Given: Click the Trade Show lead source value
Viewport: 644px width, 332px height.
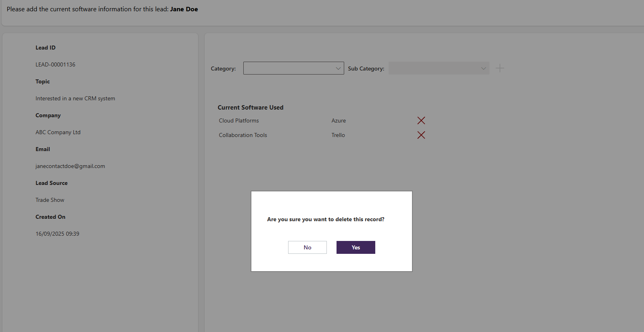Looking at the screenshot, I should pos(50,200).
